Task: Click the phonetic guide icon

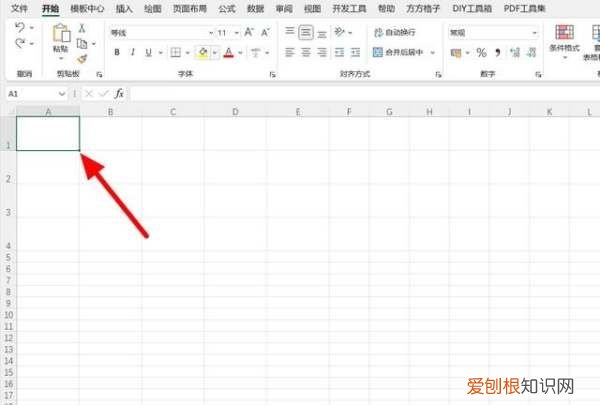Action: 256,52
